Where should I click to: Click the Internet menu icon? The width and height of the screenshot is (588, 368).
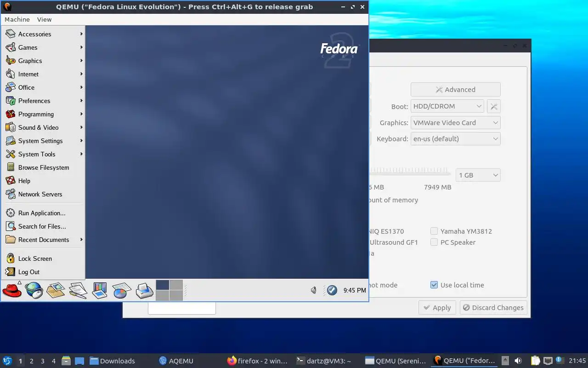click(11, 74)
